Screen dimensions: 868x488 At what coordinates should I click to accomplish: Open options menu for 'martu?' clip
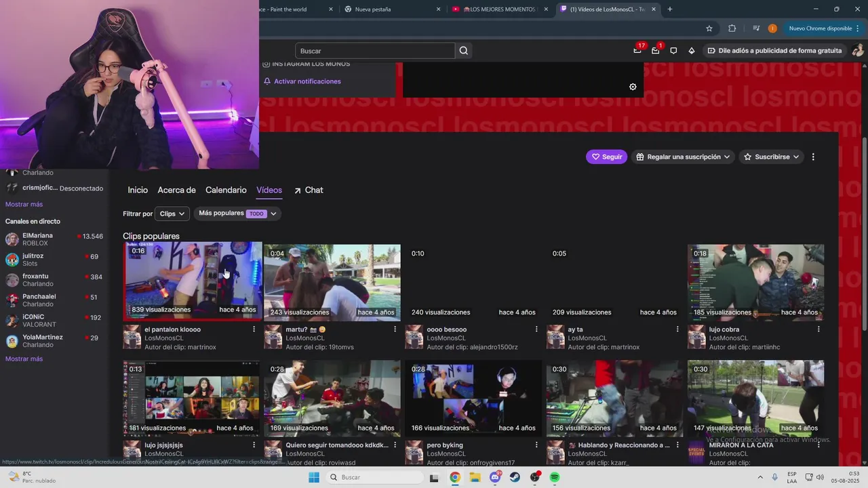point(395,329)
